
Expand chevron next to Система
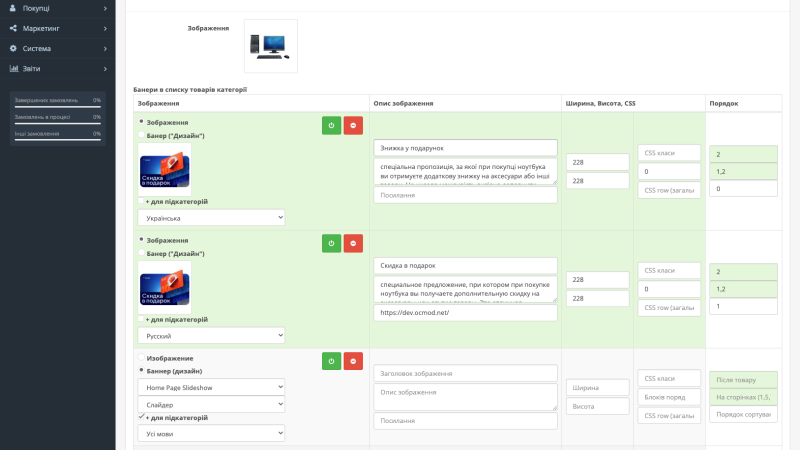[105, 48]
